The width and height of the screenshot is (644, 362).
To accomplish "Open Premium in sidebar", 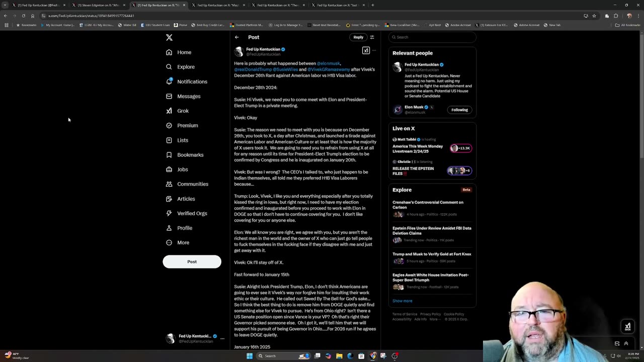I will tap(182, 125).
